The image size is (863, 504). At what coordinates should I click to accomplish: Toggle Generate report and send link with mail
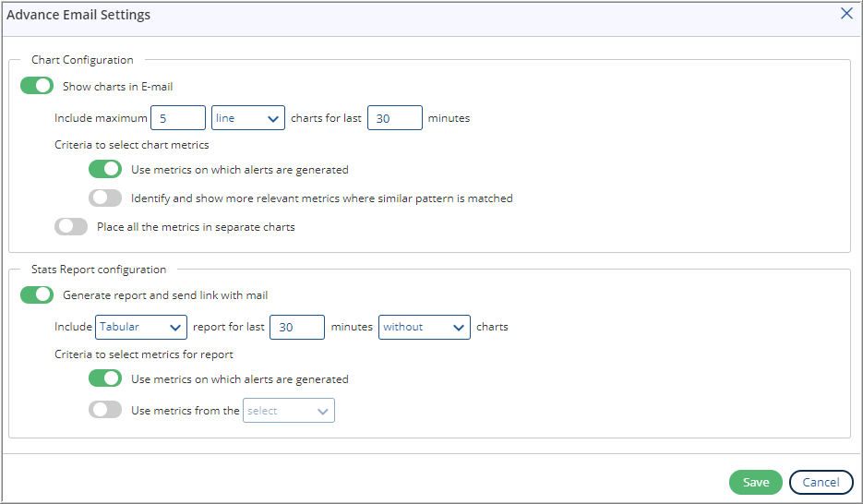[x=37, y=294]
